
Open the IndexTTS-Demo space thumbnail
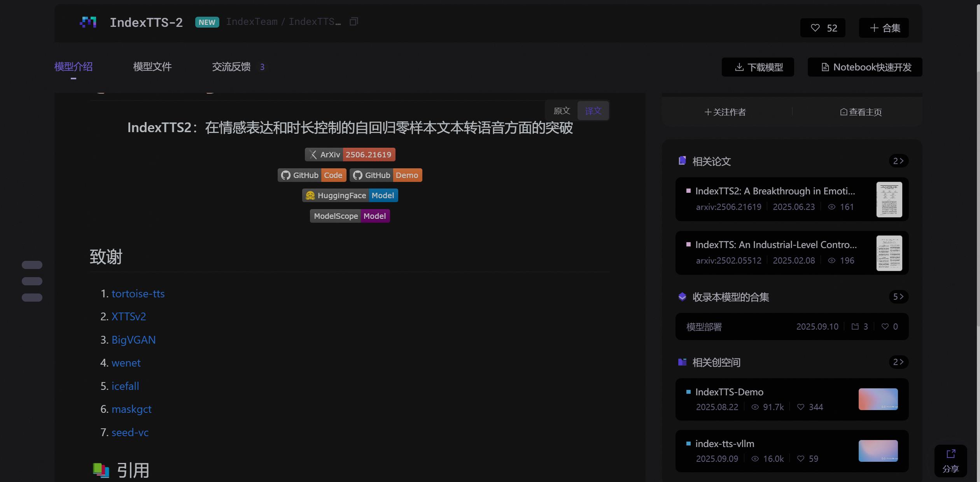coord(878,399)
